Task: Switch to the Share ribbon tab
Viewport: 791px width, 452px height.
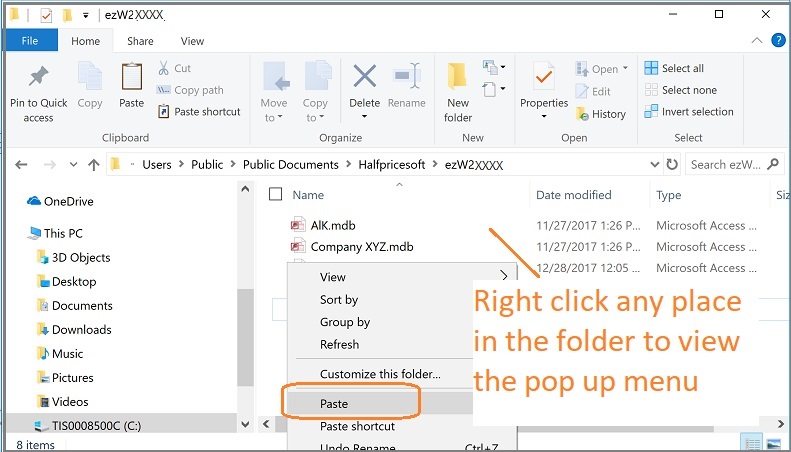Action: pos(140,41)
